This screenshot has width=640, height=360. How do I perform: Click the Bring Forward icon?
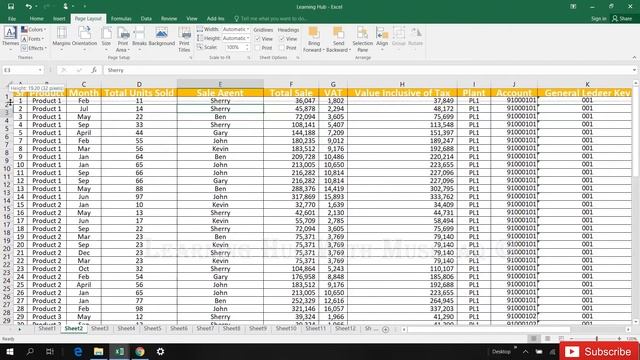pos(314,33)
